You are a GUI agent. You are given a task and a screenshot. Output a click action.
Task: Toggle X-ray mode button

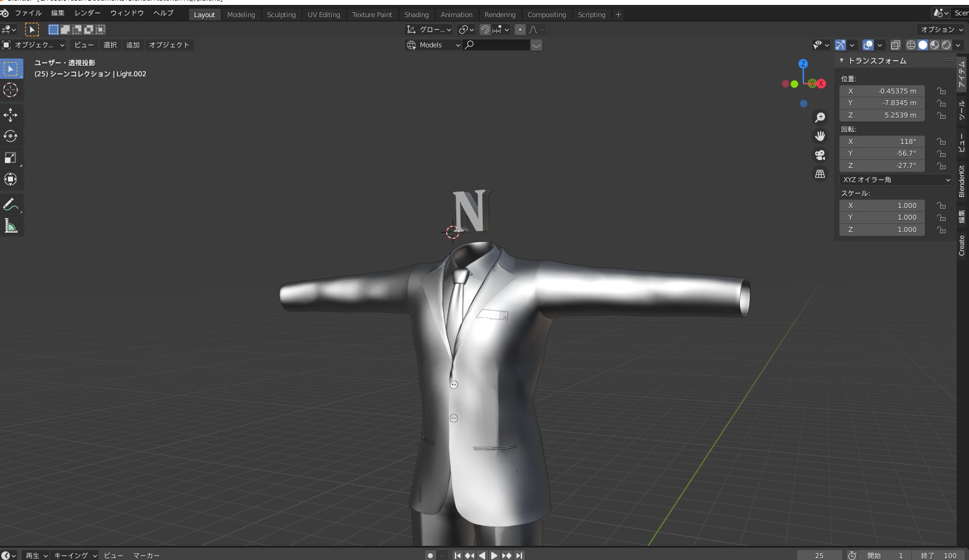pyautogui.click(x=896, y=45)
